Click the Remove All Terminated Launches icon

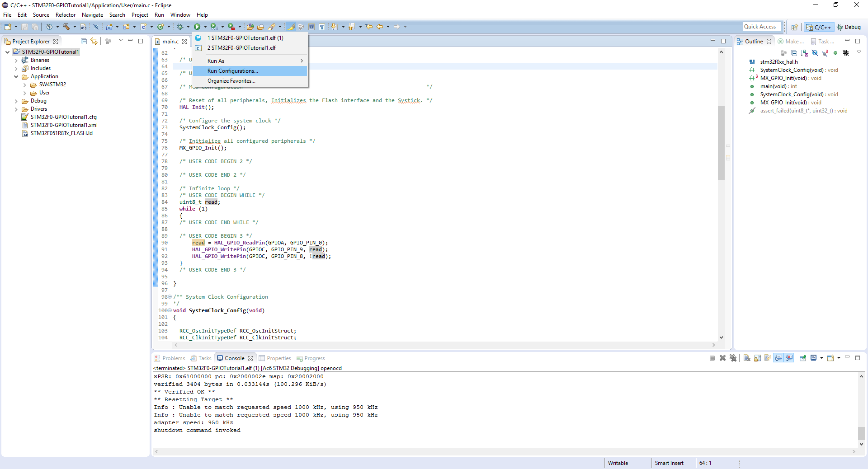click(733, 358)
